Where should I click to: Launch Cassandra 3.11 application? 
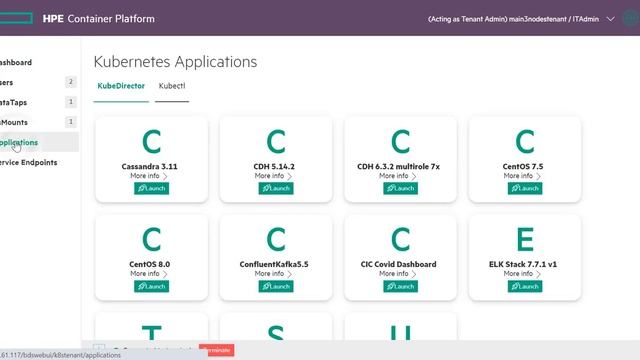click(151, 188)
